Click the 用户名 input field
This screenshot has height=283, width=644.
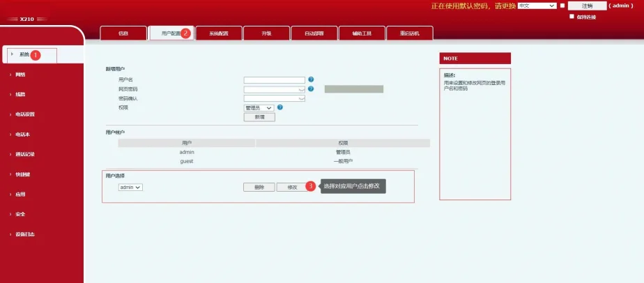pos(274,80)
